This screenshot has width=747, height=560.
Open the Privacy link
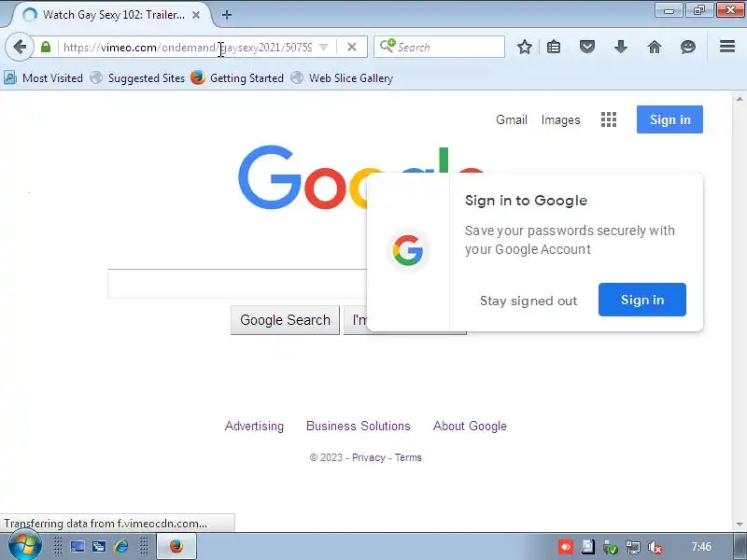pos(368,457)
